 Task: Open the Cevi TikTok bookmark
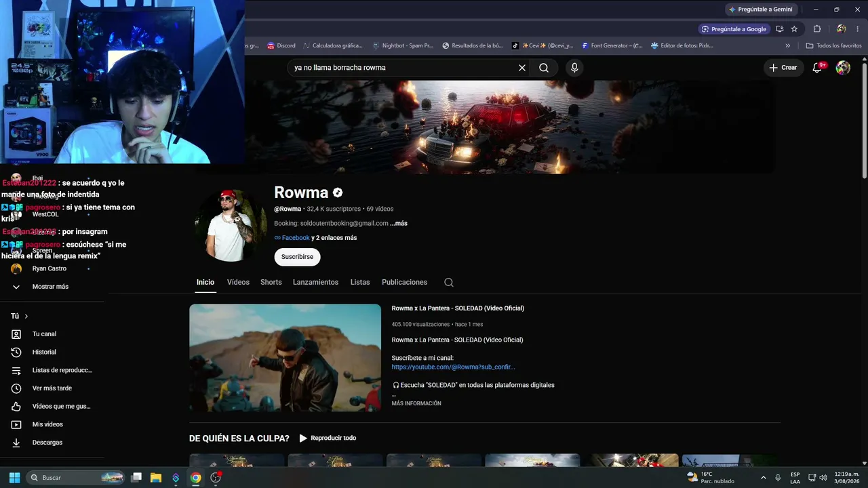coord(542,46)
